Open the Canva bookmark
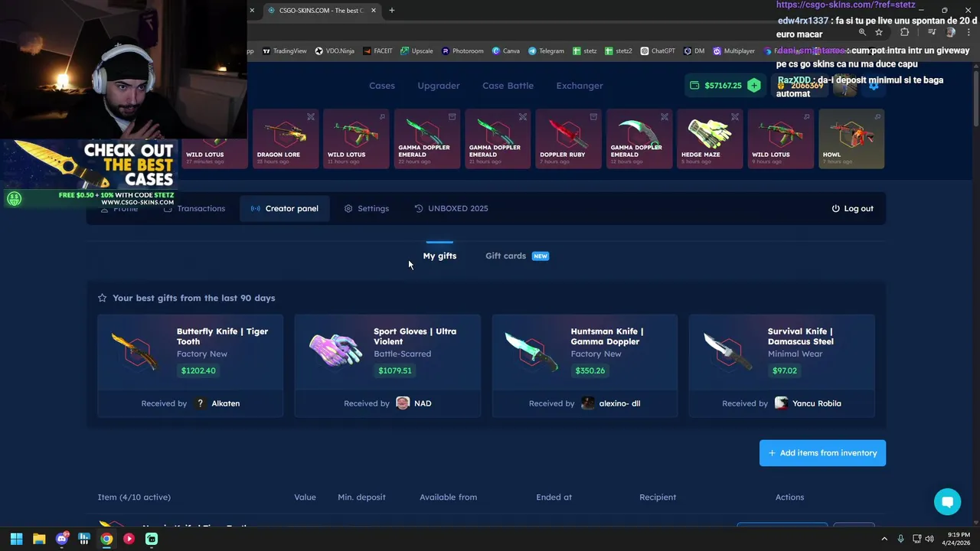Image resolution: width=980 pixels, height=551 pixels. coord(506,51)
